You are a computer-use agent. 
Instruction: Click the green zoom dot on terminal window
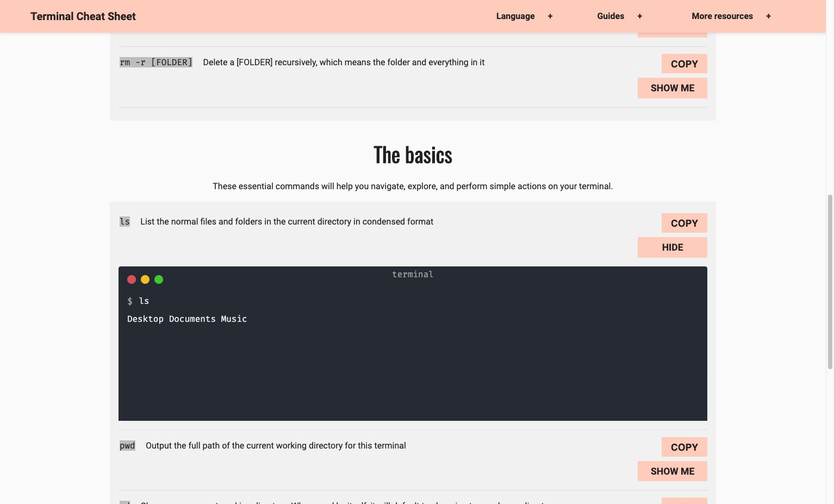(x=159, y=279)
